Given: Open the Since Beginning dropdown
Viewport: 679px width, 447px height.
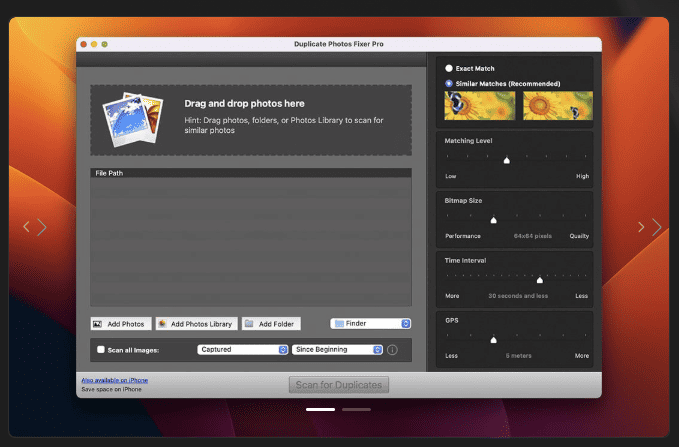Looking at the screenshot, I should coord(337,350).
